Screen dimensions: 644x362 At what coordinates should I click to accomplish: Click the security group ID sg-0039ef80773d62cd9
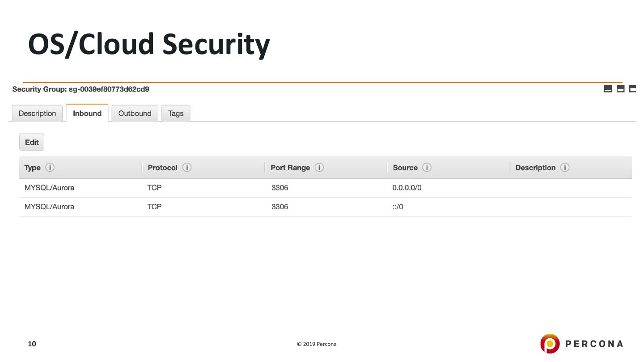point(109,89)
